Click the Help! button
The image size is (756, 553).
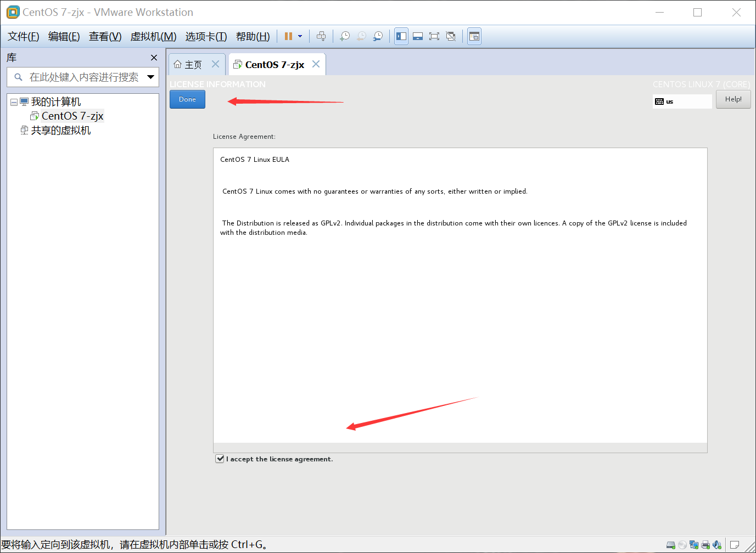point(733,99)
